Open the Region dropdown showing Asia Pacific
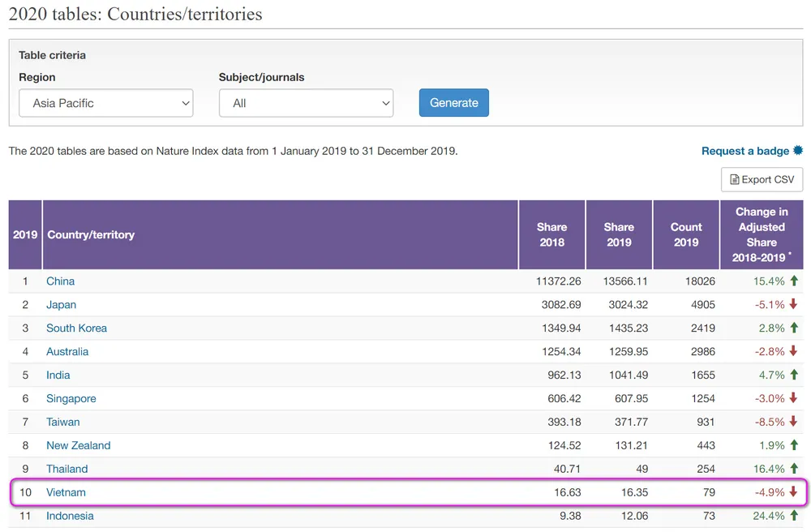Image resolution: width=811 pixels, height=532 pixels. (x=106, y=103)
